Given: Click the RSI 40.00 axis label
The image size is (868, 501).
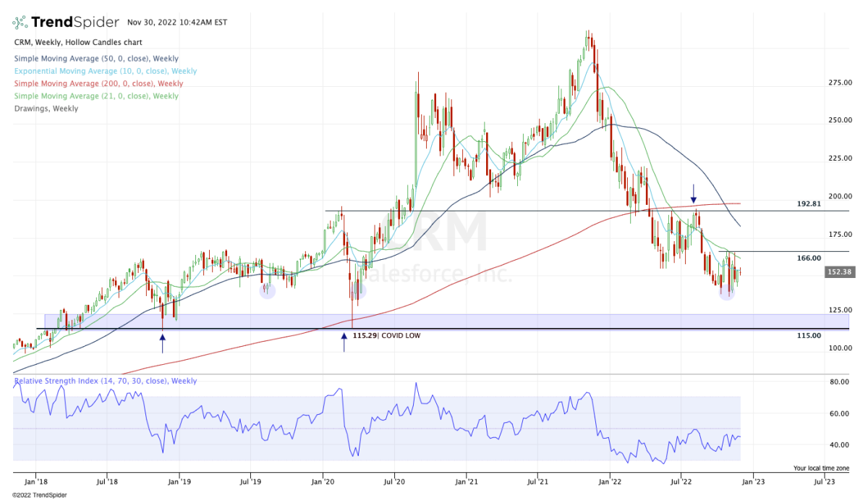Looking at the screenshot, I should (x=838, y=445).
